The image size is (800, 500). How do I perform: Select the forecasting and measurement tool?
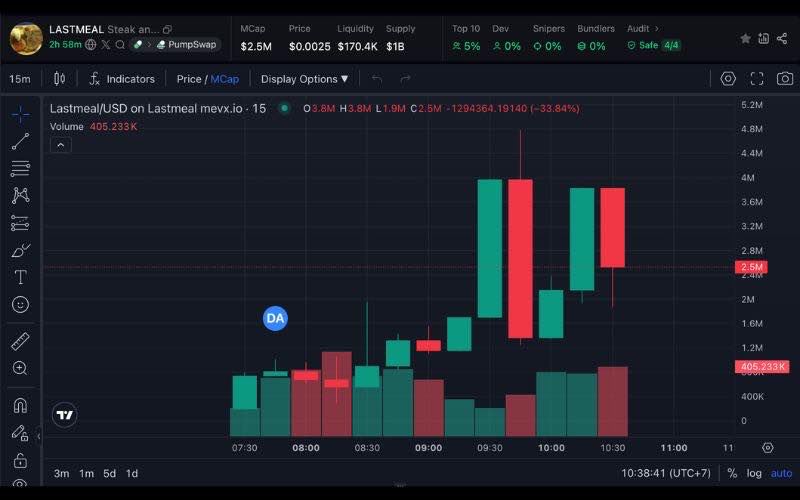click(20, 223)
